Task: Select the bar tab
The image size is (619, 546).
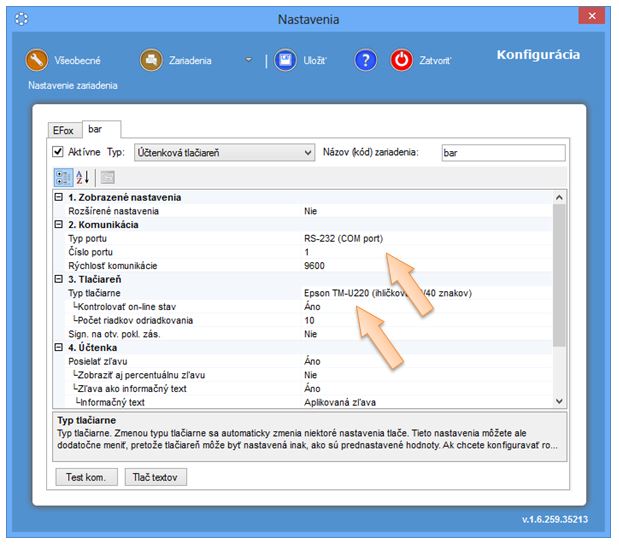Action: tap(96, 129)
